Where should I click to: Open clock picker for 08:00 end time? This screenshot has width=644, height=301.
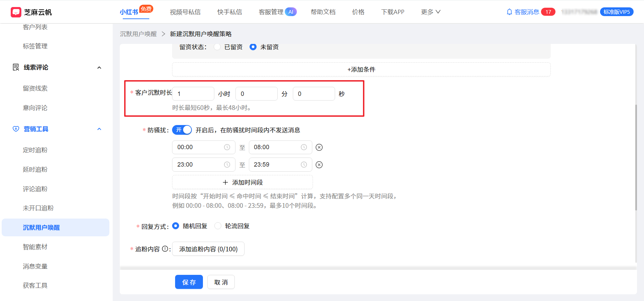pyautogui.click(x=304, y=147)
